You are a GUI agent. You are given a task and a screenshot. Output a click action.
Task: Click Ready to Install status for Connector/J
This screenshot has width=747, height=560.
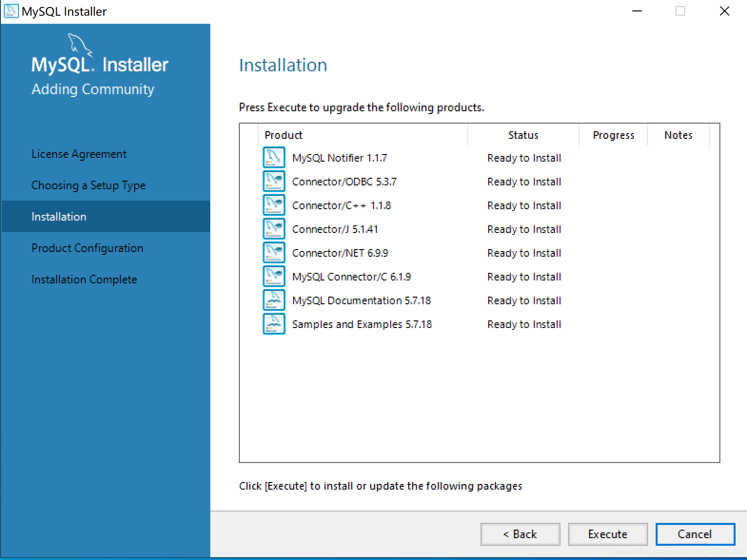click(524, 229)
